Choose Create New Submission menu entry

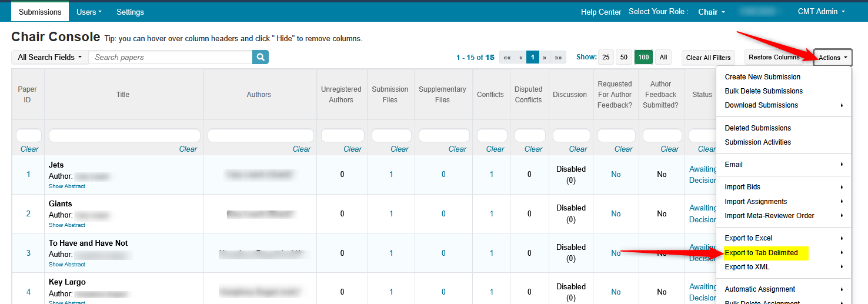[x=762, y=77]
